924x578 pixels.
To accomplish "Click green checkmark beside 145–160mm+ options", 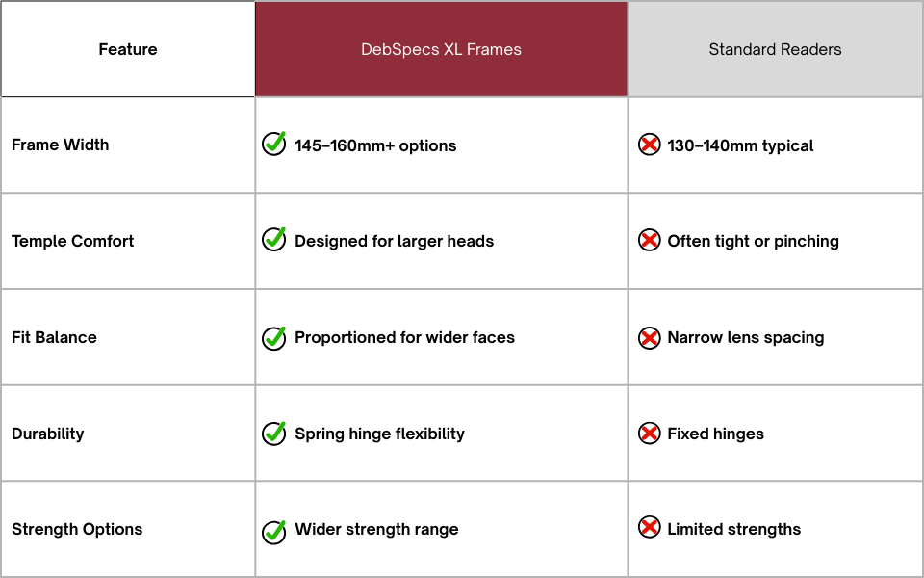I will tap(274, 144).
